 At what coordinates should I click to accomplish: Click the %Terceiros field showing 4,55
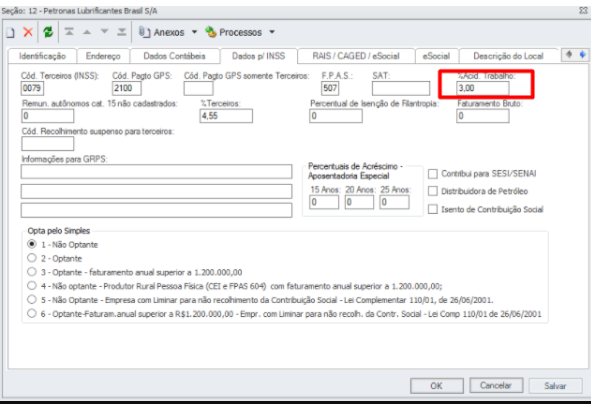(226, 116)
